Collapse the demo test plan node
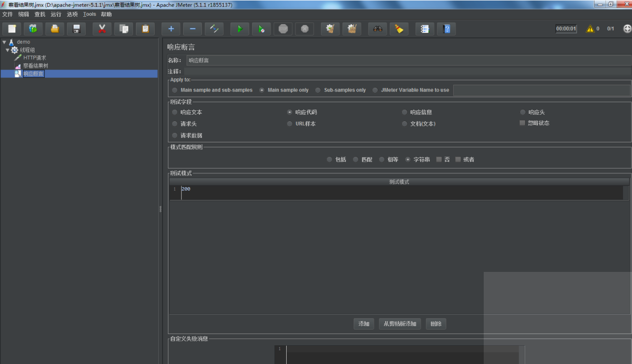This screenshot has height=364, width=632. coord(4,42)
